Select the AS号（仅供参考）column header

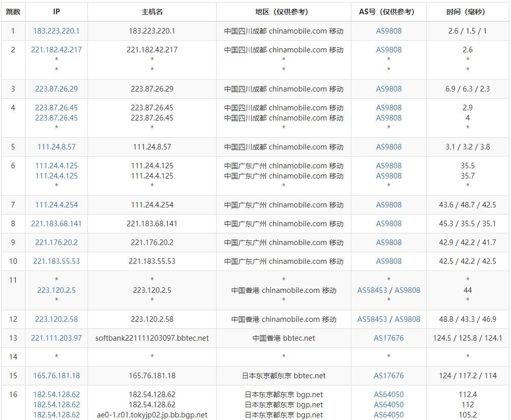click(x=388, y=12)
